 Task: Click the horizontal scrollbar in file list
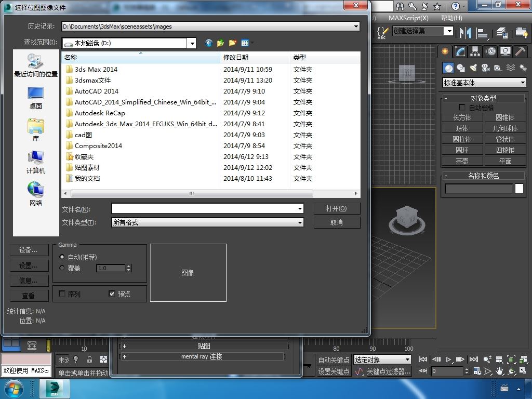point(192,193)
